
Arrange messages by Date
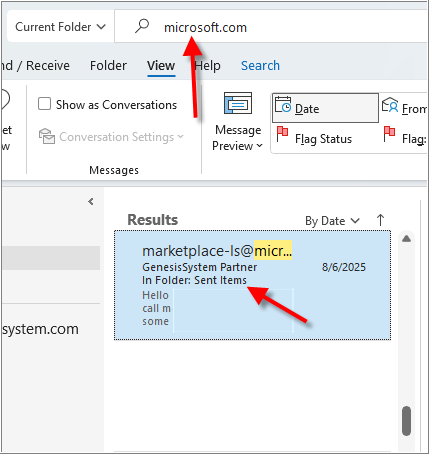coord(326,108)
